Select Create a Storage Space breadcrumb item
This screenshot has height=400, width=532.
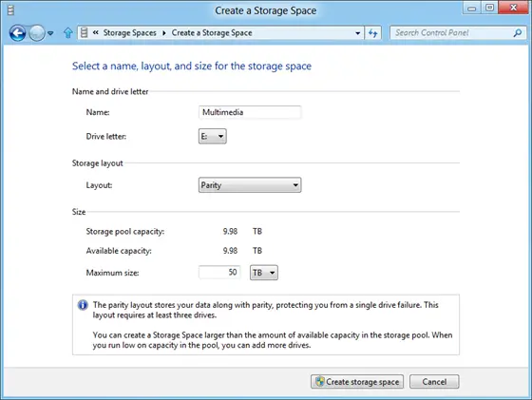(x=212, y=33)
